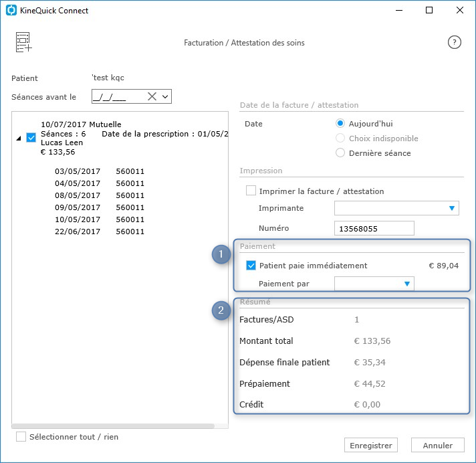Click the € 89,04 payment amount
This screenshot has height=463, width=476.
tap(443, 266)
